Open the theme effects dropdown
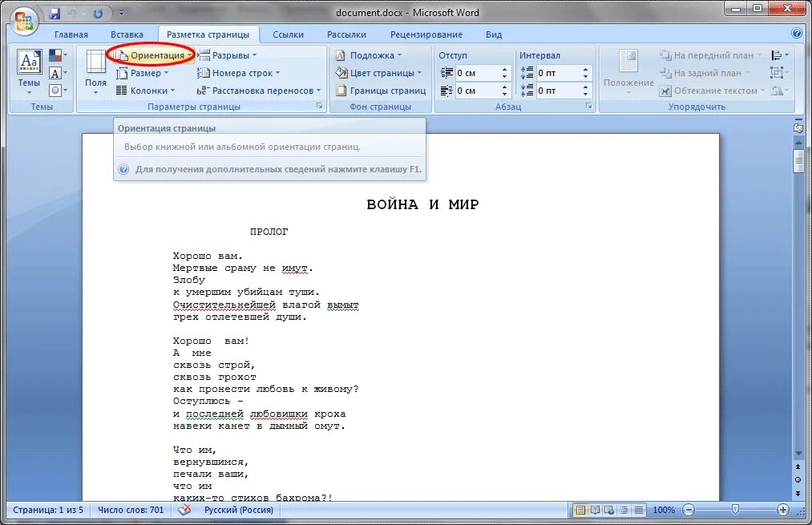The image size is (812, 525). point(58,91)
